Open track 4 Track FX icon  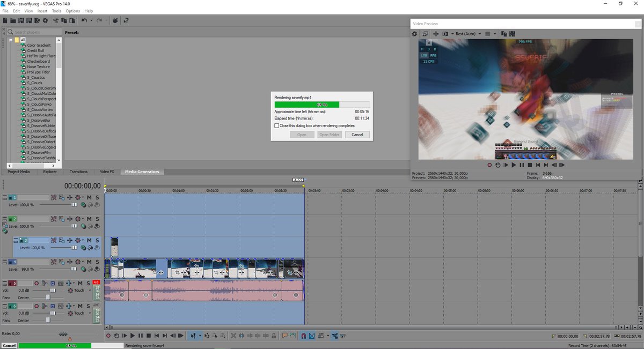pyautogui.click(x=70, y=262)
